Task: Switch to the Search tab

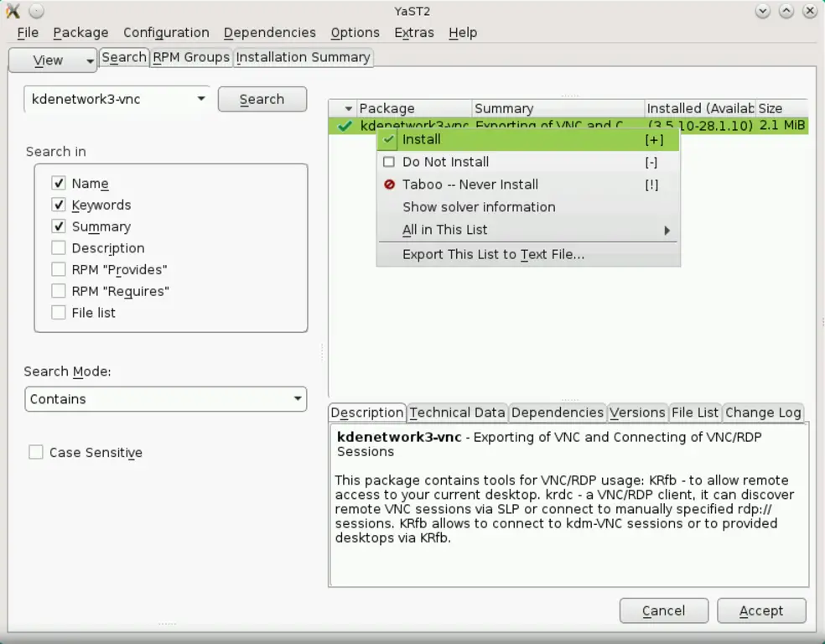Action: [124, 57]
